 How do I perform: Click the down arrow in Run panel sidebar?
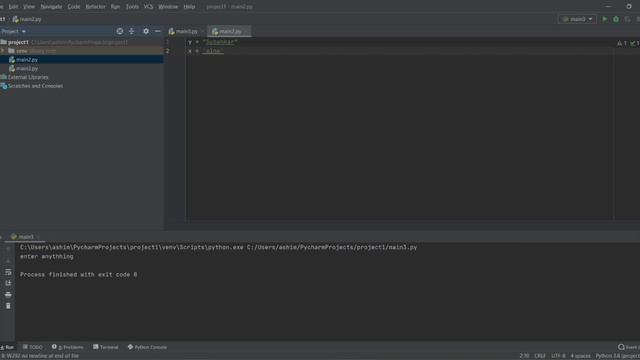click(x=8, y=260)
